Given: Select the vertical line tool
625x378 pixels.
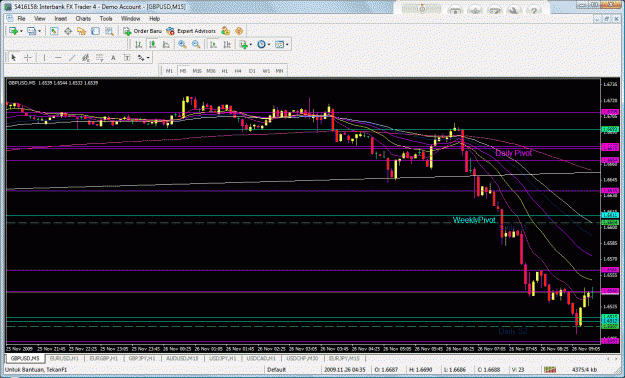Looking at the screenshot, I should point(44,58).
